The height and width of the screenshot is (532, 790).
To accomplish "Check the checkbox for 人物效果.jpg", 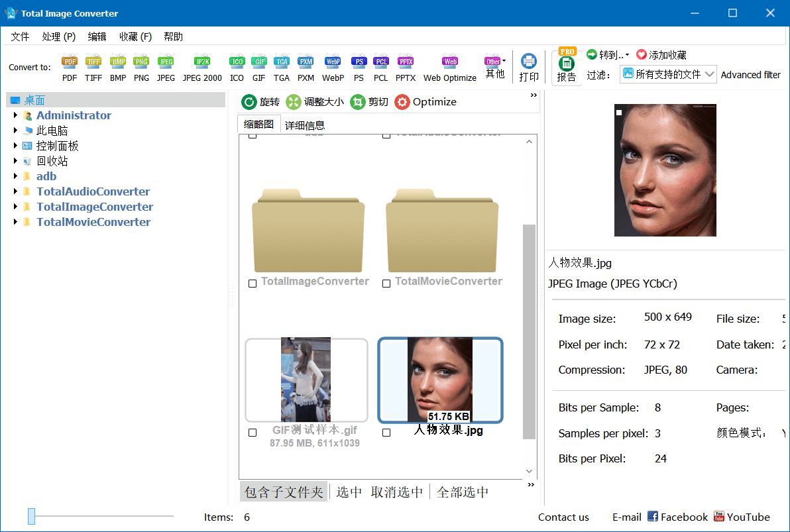I will (x=386, y=432).
